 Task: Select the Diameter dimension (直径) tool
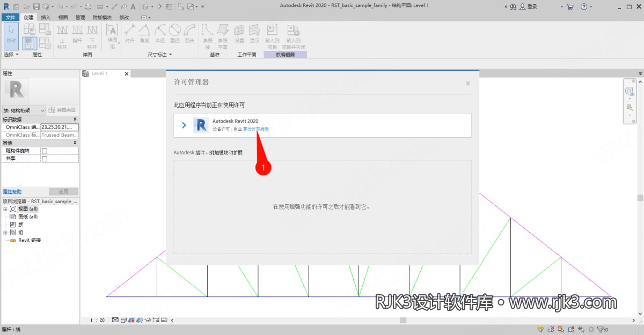coord(174,33)
